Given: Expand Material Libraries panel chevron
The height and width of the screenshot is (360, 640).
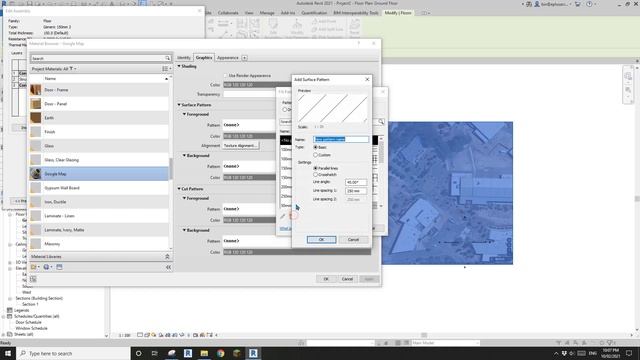Looking at the screenshot, I should [167, 257].
